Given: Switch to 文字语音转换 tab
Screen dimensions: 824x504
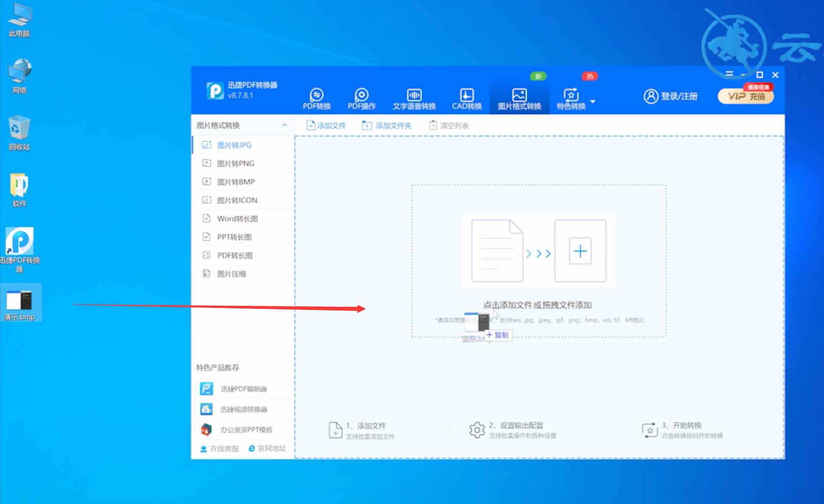Looking at the screenshot, I should 414,99.
